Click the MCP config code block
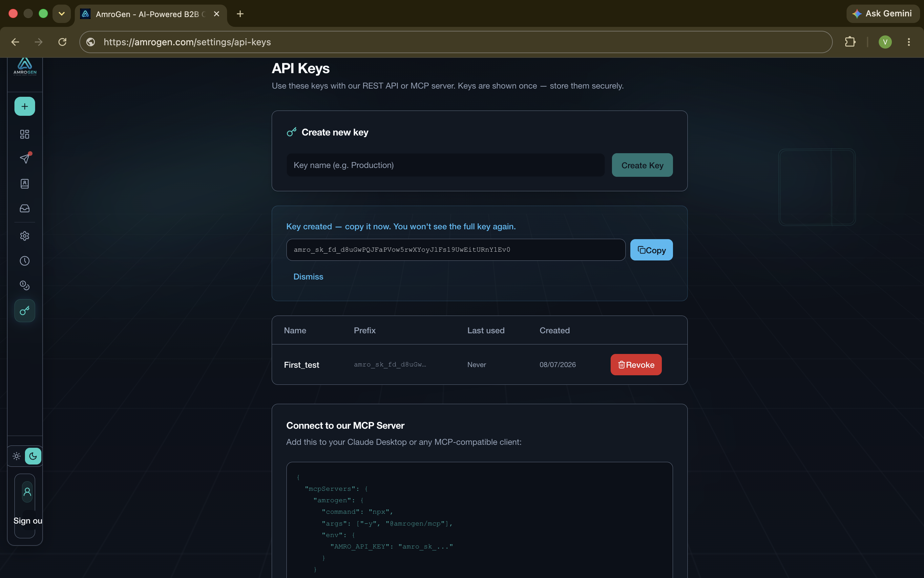The height and width of the screenshot is (578, 924). [479, 520]
